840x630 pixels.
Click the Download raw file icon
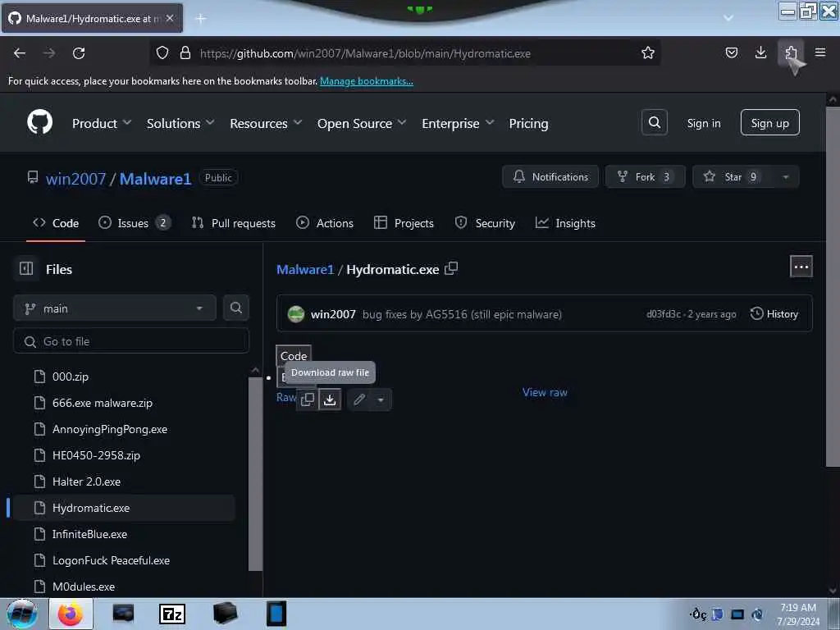point(330,399)
